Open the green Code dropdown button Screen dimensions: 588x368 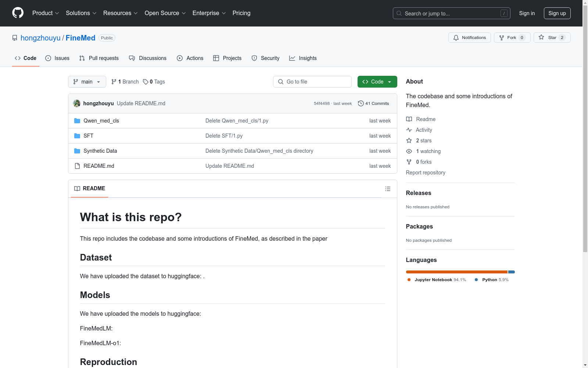click(377, 82)
